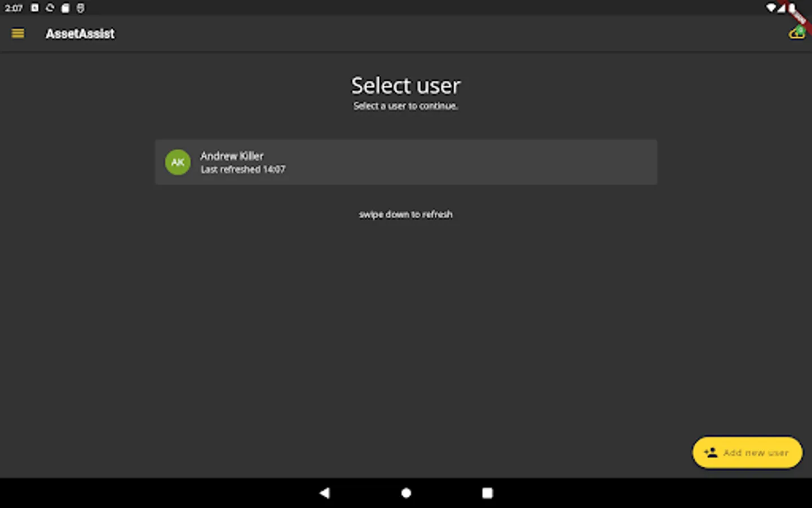Select the Andrew Killer user row
Viewport: 812px width, 508px height.
tap(406, 162)
